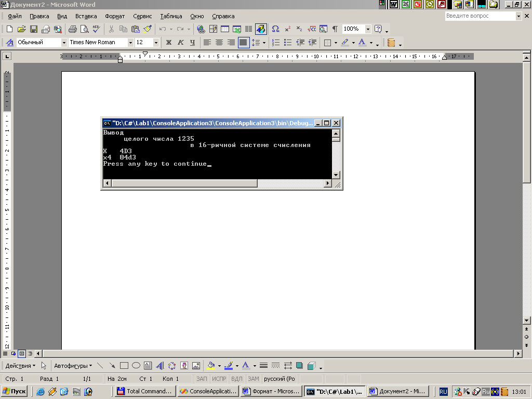532x399 pixels.
Task: Toggle italic (К) formatting
Action: coord(180,43)
